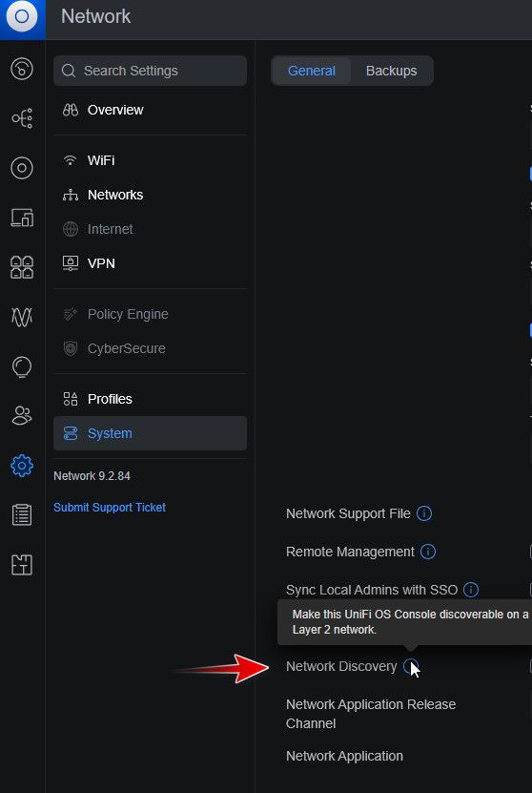Click the UniFi logo at top left

point(22,16)
